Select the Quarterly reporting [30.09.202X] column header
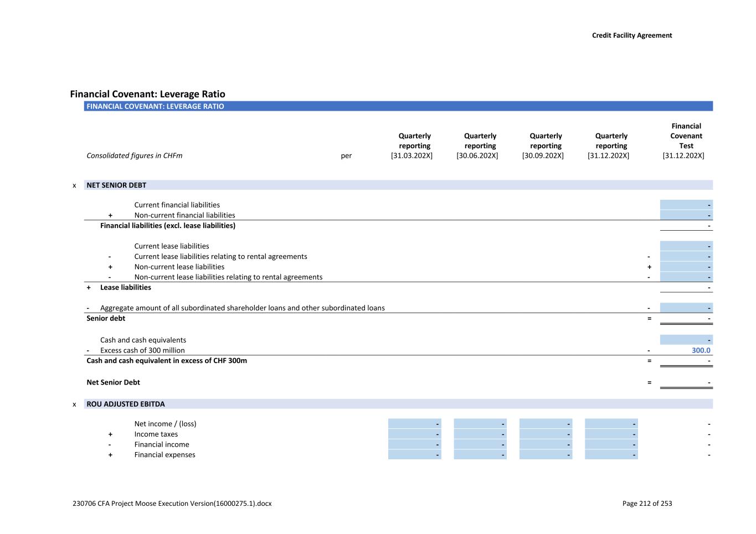Screen dimensions: 756x534 click(x=545, y=146)
